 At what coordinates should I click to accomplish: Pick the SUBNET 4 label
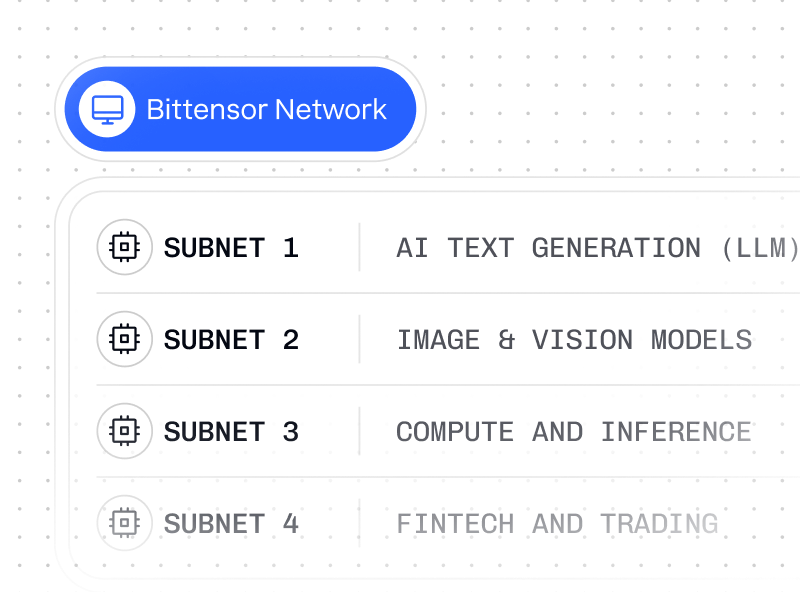point(231,524)
